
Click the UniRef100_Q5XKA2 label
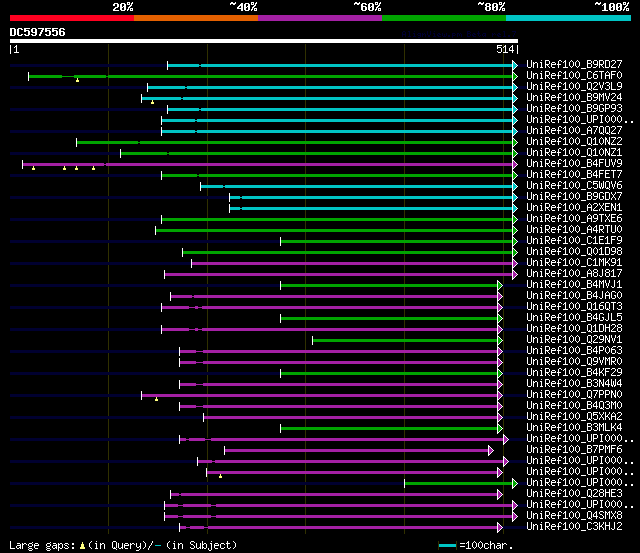(x=574, y=417)
